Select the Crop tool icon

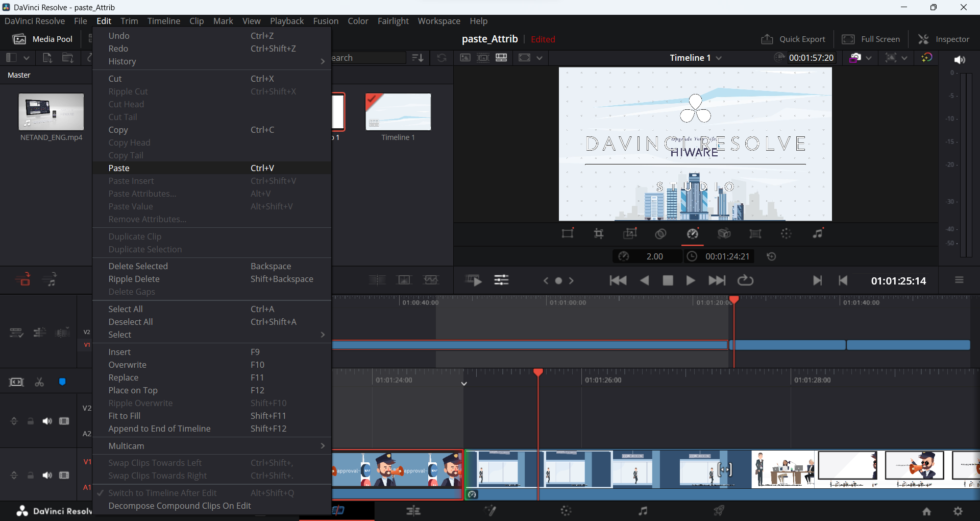click(599, 233)
